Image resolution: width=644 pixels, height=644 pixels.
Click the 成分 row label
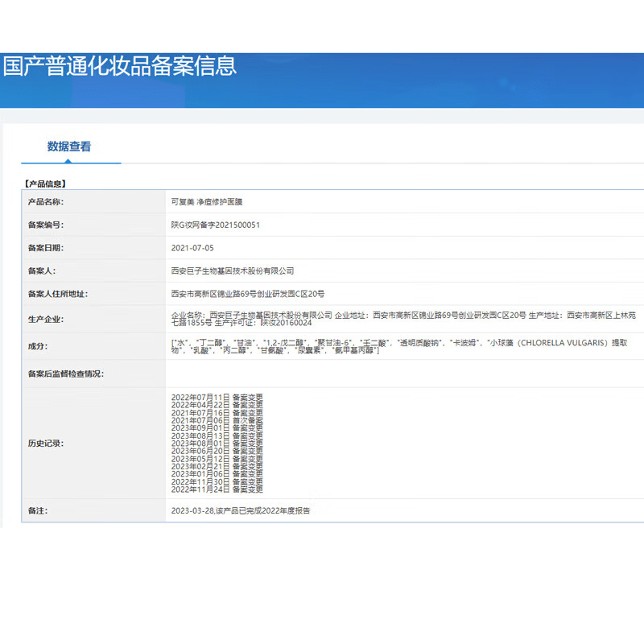coord(38,346)
